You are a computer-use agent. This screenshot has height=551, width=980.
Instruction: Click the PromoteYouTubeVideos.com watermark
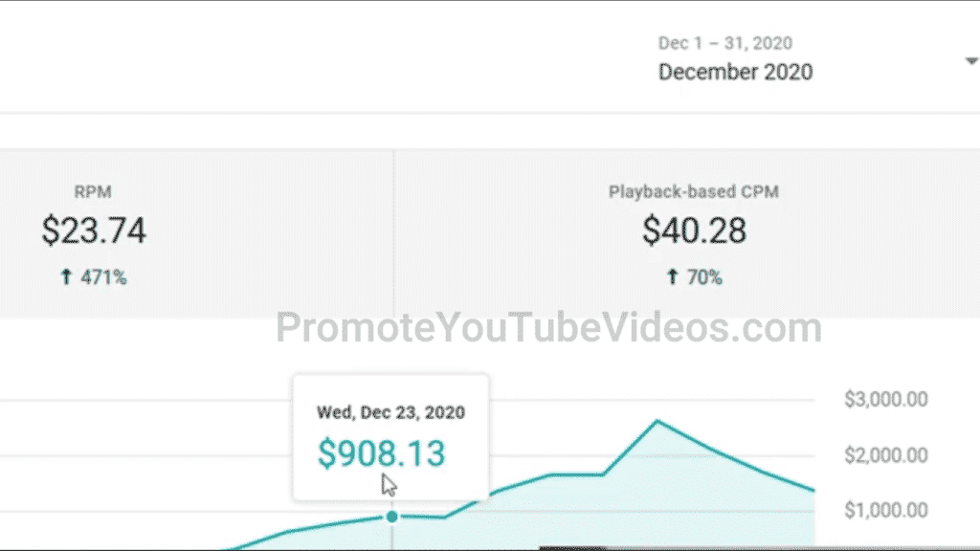point(548,327)
